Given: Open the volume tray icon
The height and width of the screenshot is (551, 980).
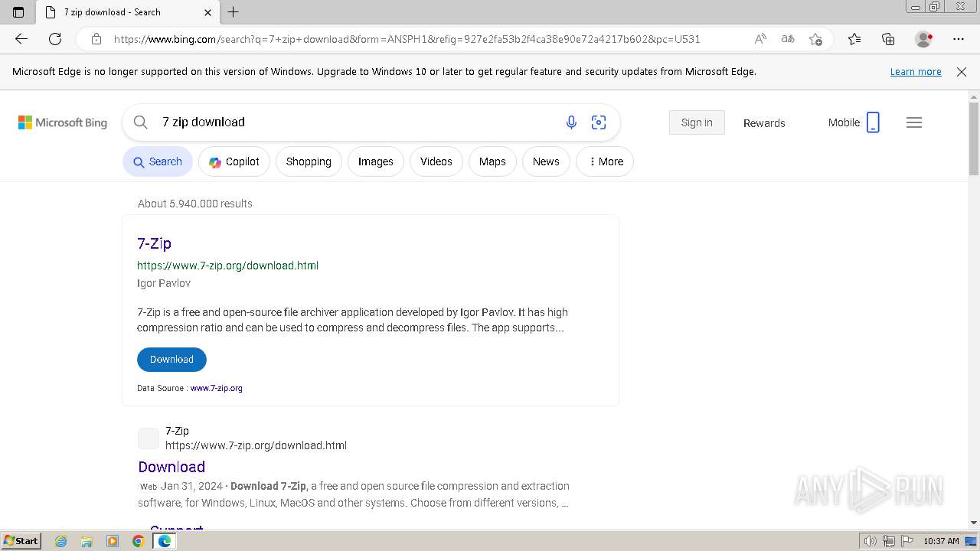Looking at the screenshot, I should [871, 541].
